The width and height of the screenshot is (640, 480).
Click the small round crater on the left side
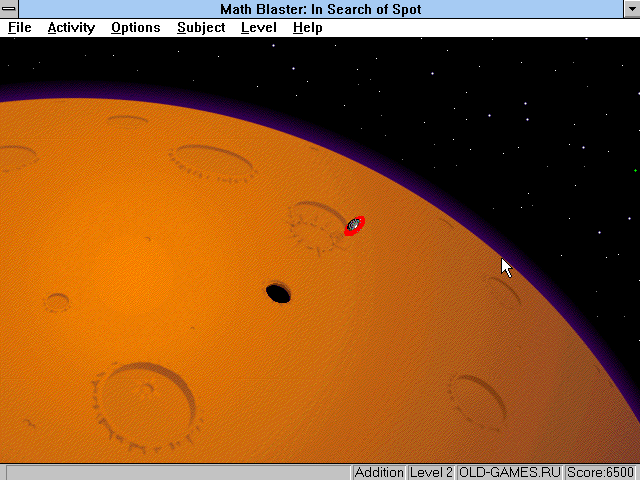[57, 301]
